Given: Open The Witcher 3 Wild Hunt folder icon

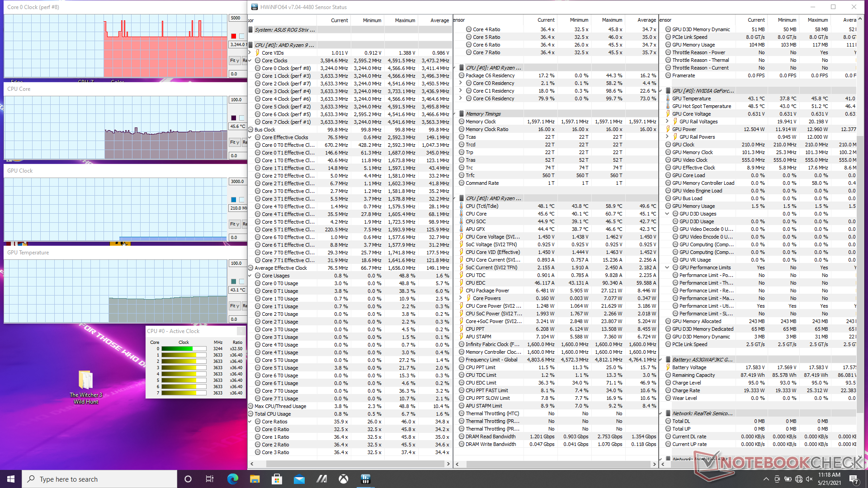Looking at the screenshot, I should coord(85,380).
